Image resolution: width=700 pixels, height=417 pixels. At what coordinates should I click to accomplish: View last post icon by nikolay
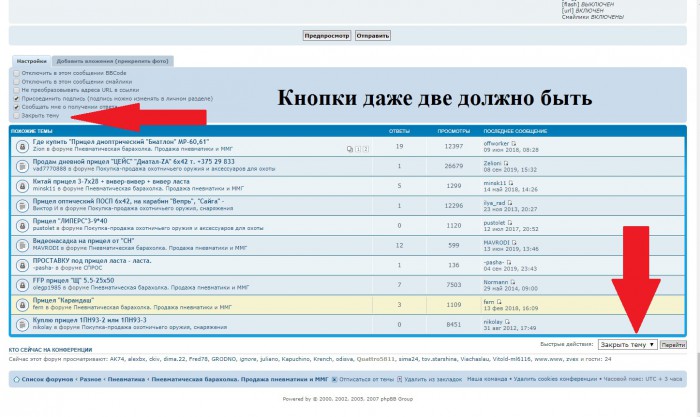(x=507, y=321)
